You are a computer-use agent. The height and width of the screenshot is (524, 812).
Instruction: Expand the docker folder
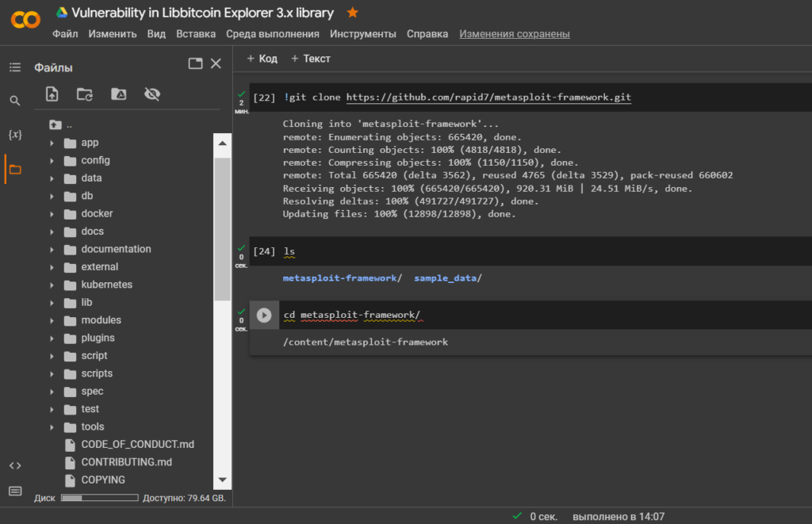click(52, 214)
